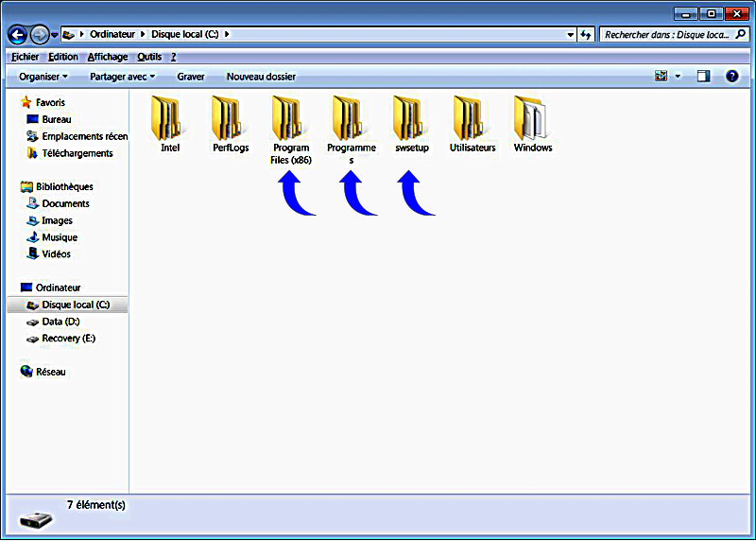Open the Edition menu

pos(62,57)
